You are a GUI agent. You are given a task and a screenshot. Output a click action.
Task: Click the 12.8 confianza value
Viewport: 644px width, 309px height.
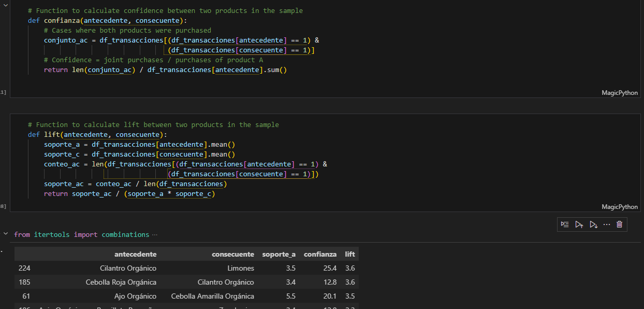(329, 282)
